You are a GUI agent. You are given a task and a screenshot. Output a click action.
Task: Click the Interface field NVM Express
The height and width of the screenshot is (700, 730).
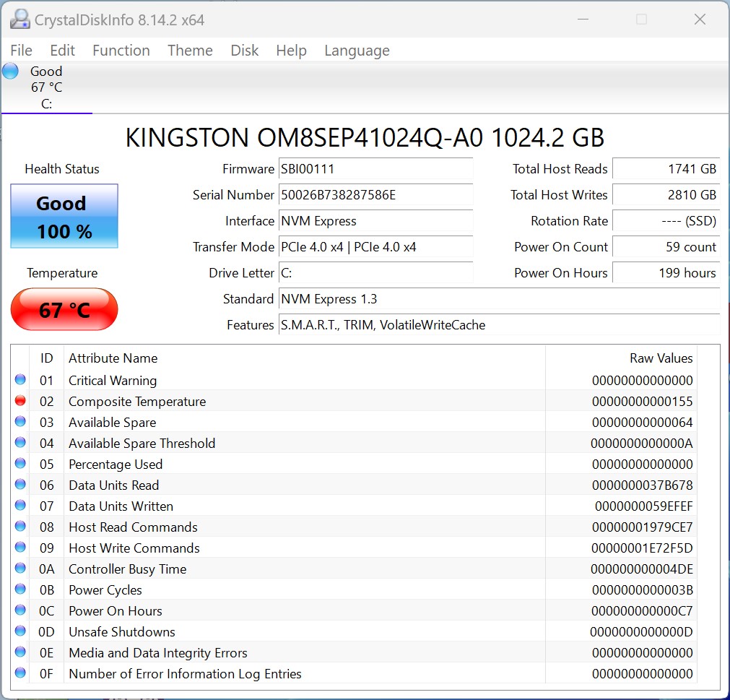pos(375,221)
